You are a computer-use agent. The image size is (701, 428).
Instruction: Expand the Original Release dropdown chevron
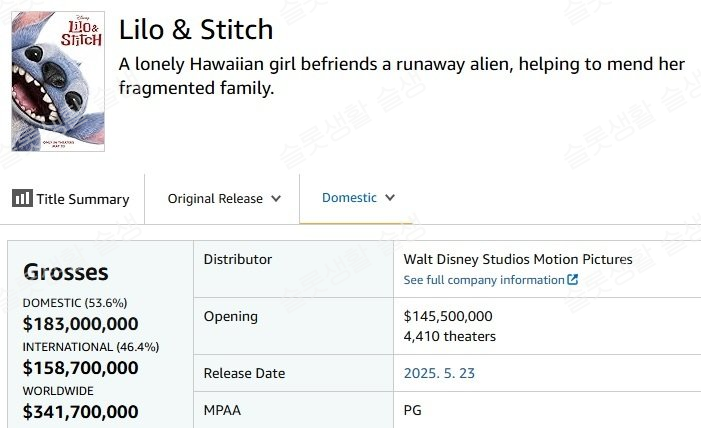276,198
